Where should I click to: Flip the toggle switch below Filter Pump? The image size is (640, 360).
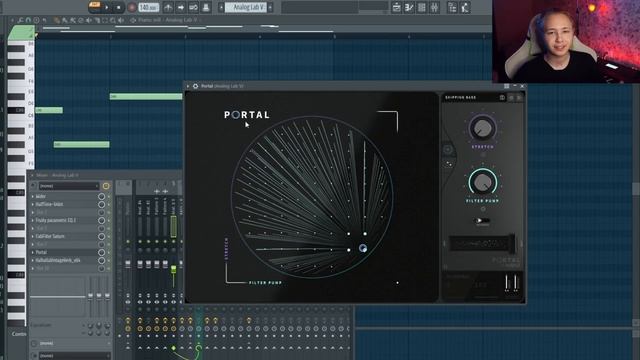tap(482, 221)
